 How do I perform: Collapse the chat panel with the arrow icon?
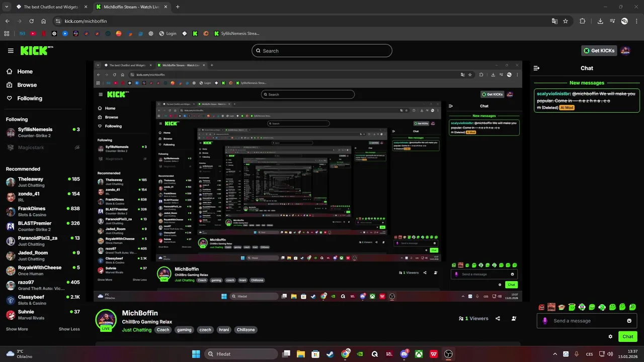537,68
